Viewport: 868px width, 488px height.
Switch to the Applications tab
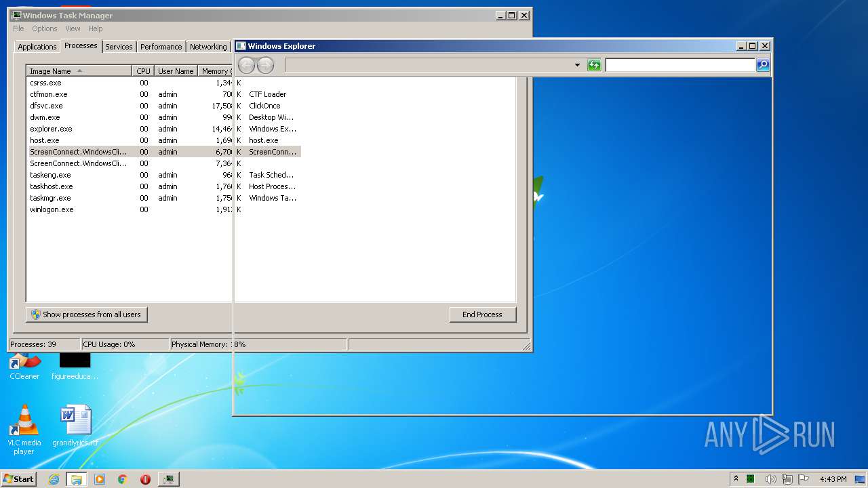(x=37, y=47)
